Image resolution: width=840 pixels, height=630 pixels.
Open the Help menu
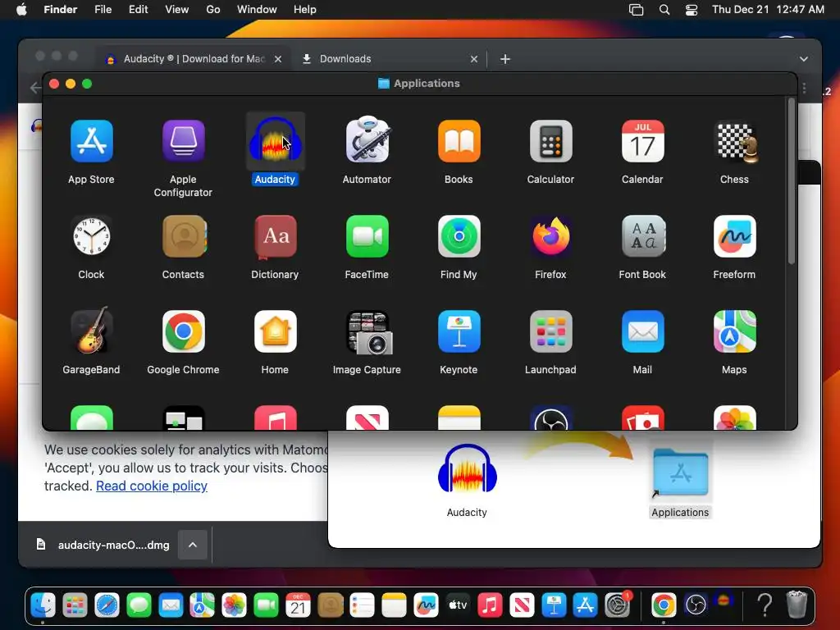tap(305, 10)
